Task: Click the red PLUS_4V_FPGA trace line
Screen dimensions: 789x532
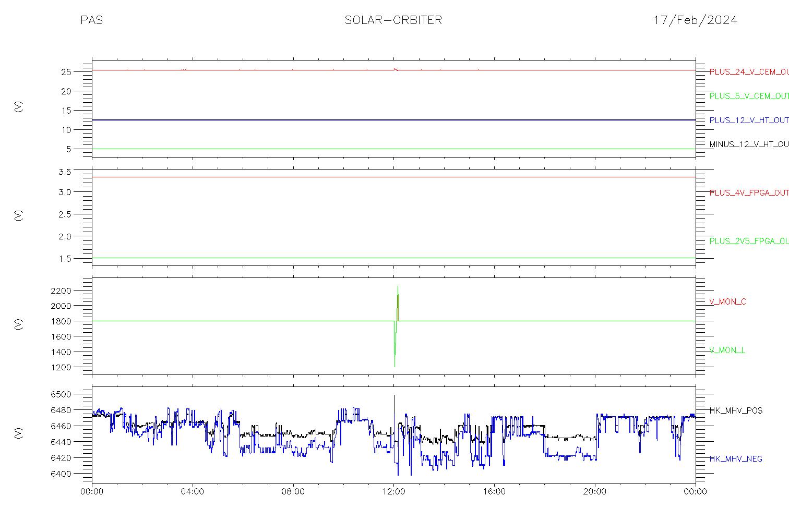Action: coord(393,177)
